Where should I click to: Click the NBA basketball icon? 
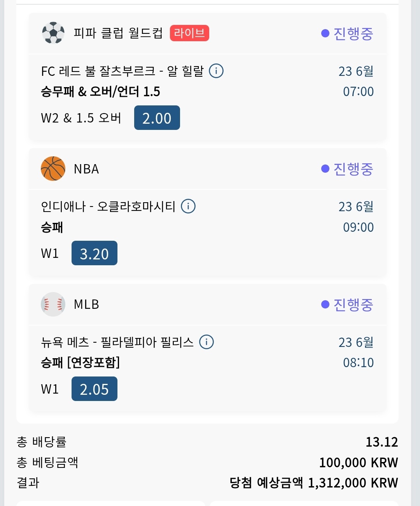click(x=53, y=169)
